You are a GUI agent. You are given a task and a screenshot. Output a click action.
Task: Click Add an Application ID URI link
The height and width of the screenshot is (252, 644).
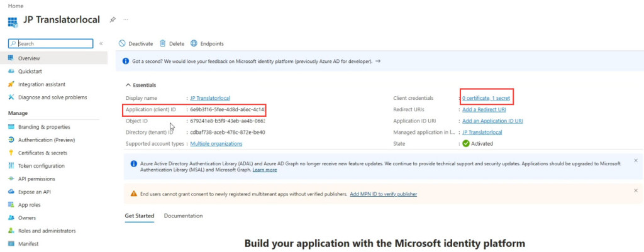(492, 121)
